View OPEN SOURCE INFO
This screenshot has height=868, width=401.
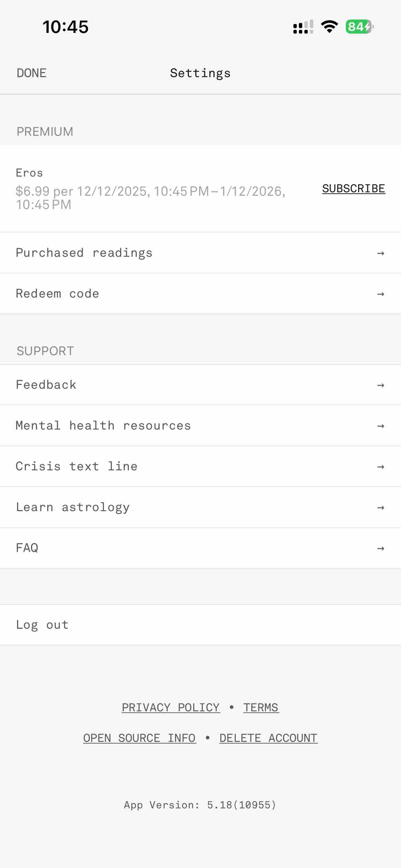(x=139, y=738)
